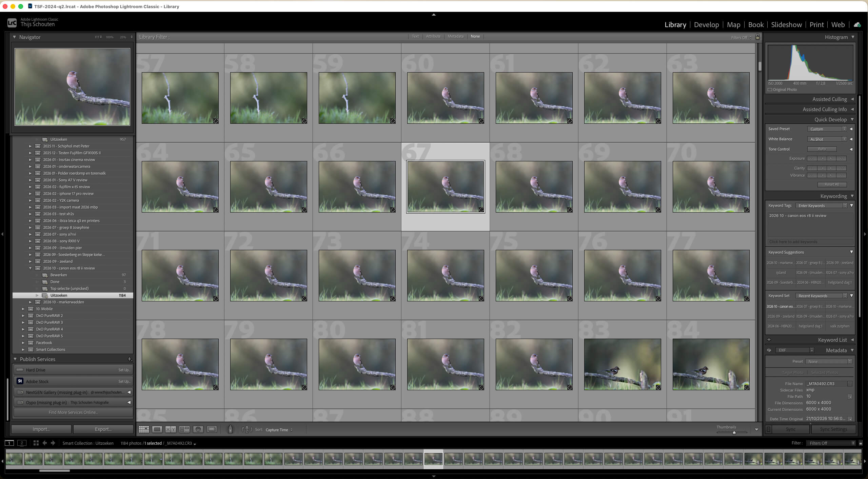868x479 pixels.
Task: Open second window display 2 icon
Action: [22, 443]
